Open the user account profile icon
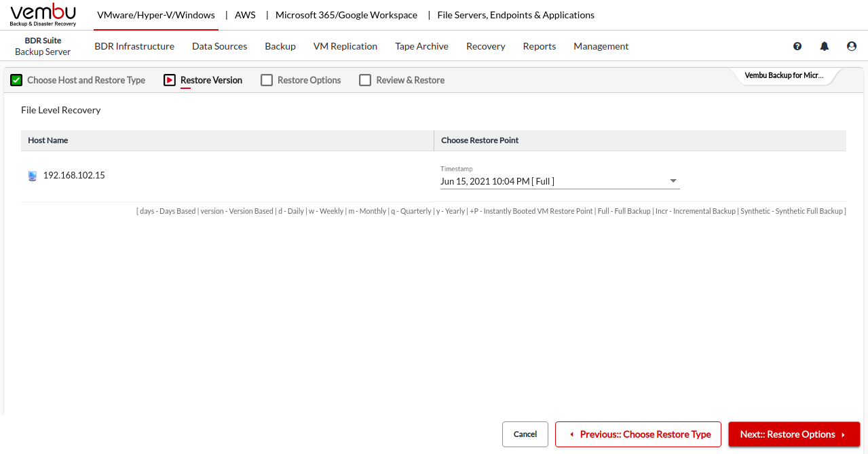The width and height of the screenshot is (868, 454). pos(852,46)
